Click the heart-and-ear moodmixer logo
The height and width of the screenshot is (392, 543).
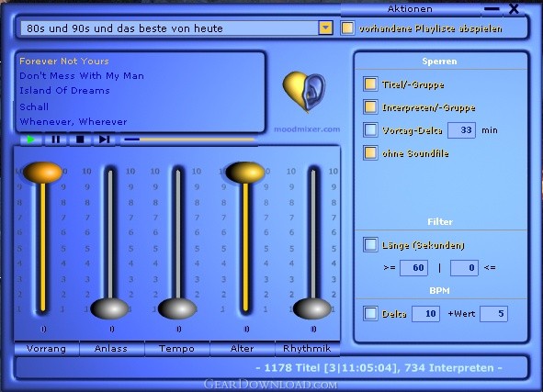click(304, 91)
